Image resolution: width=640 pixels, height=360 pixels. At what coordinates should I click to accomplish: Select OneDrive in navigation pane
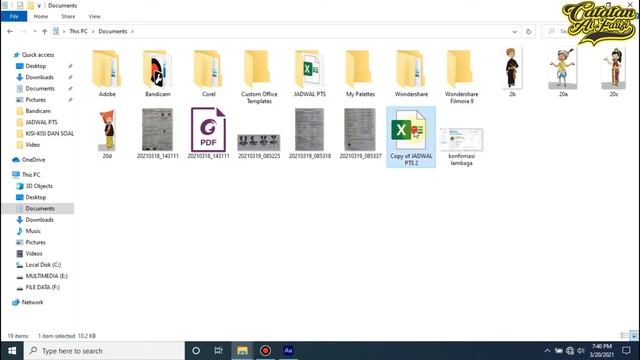tap(33, 160)
